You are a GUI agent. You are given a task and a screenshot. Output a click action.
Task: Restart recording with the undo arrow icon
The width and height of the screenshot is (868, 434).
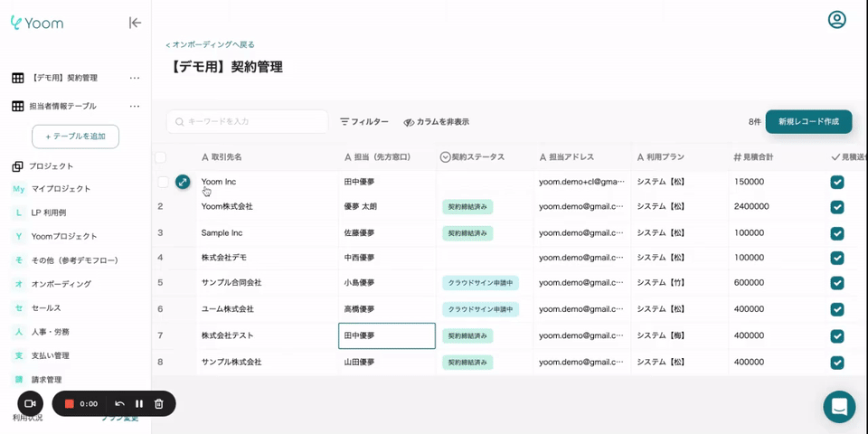click(119, 404)
